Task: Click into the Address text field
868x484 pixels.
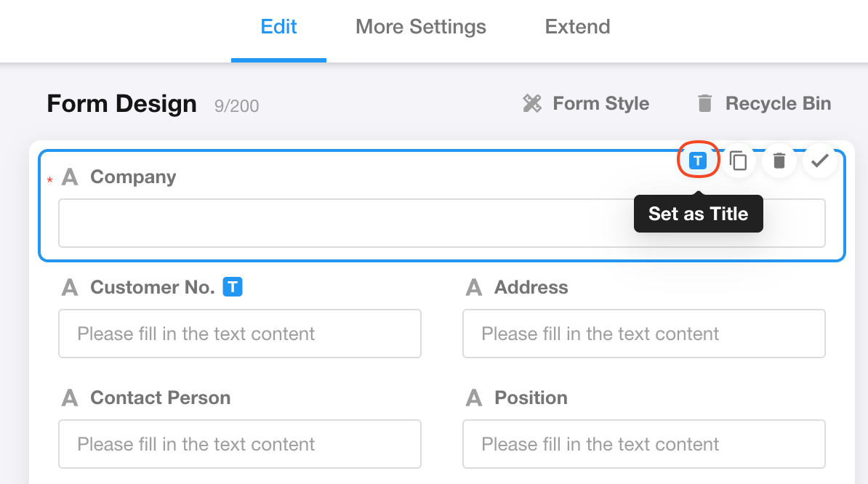Action: pyautogui.click(x=644, y=334)
